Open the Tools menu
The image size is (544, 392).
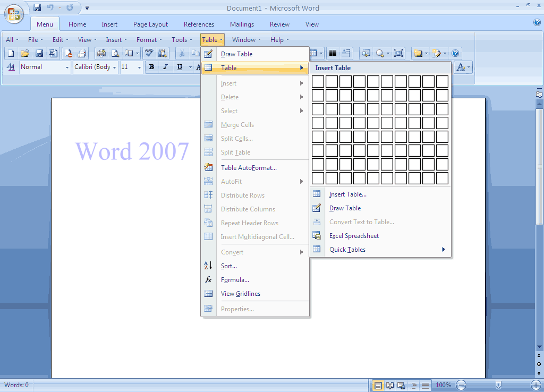pyautogui.click(x=182, y=40)
